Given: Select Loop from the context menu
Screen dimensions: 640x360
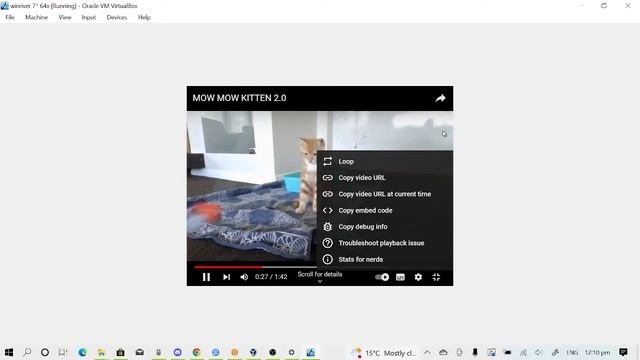Looking at the screenshot, I should pyautogui.click(x=385, y=162).
